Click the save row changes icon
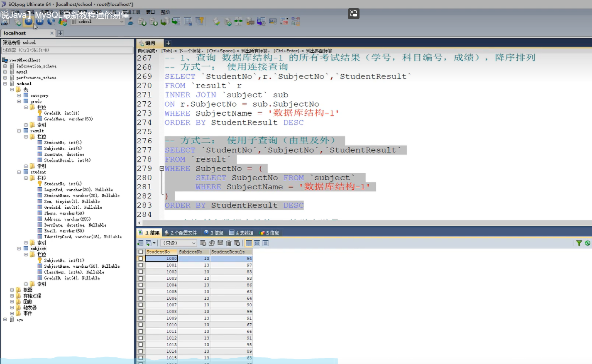Viewport: 592px width, 364px height. pos(220,243)
